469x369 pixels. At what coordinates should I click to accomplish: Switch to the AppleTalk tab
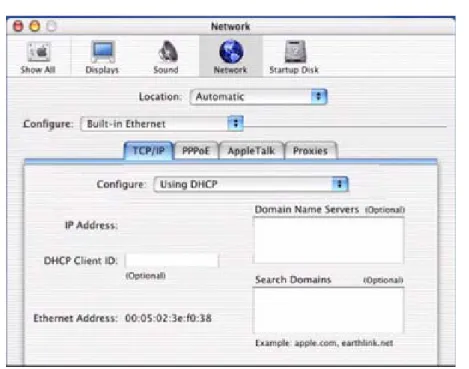tap(251, 151)
